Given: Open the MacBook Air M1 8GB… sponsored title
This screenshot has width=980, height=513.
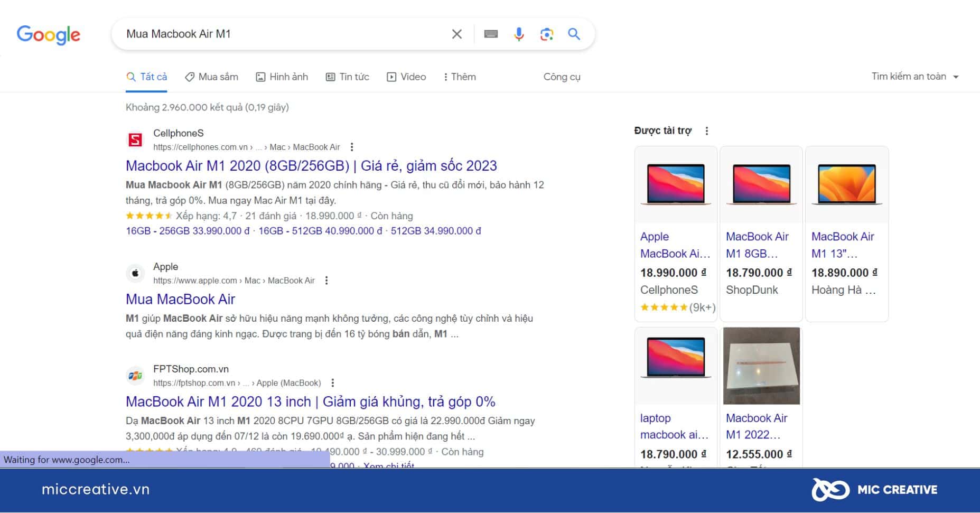Looking at the screenshot, I should click(757, 245).
